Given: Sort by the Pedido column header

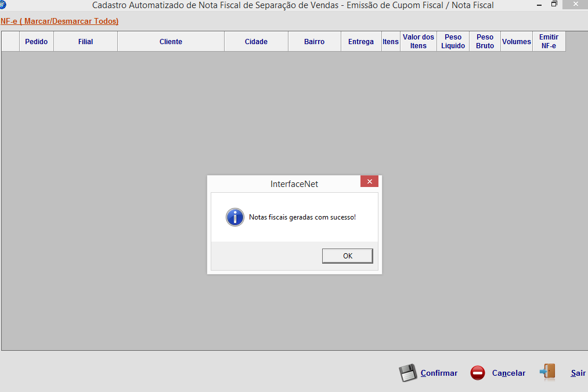Looking at the screenshot, I should (37, 42).
